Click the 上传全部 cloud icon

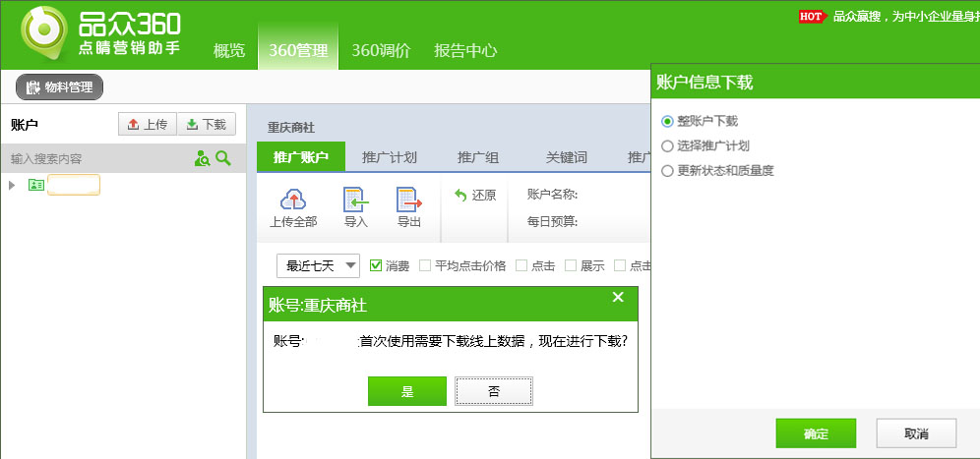pyautogui.click(x=293, y=200)
